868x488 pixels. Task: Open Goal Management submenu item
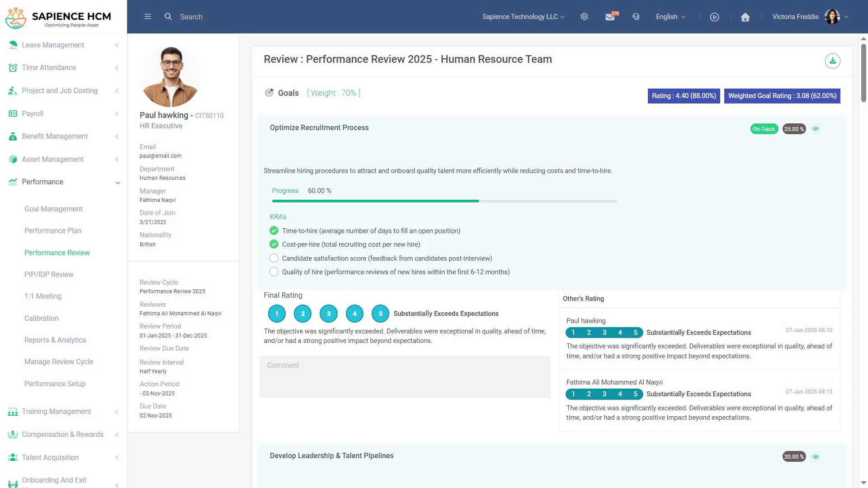coord(53,209)
